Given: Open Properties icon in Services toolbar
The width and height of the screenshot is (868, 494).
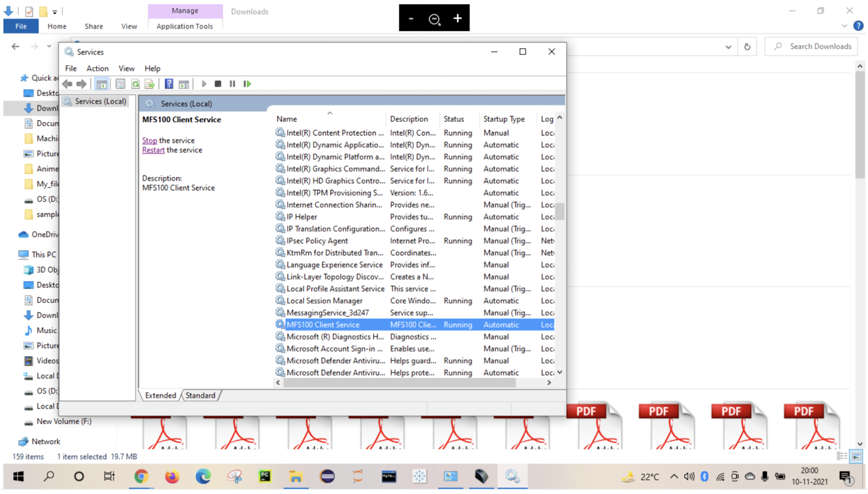Looking at the screenshot, I should tap(120, 84).
